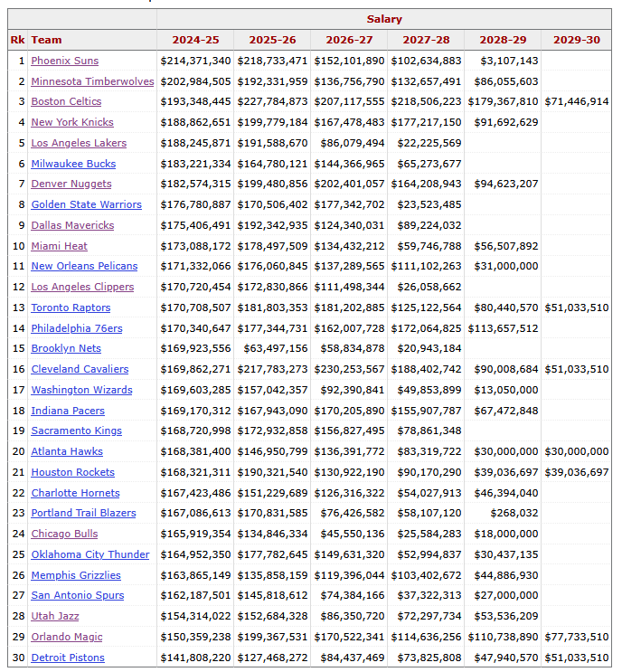
Task: Click the Cavaliers value $230,253,567
Action: click(x=349, y=369)
